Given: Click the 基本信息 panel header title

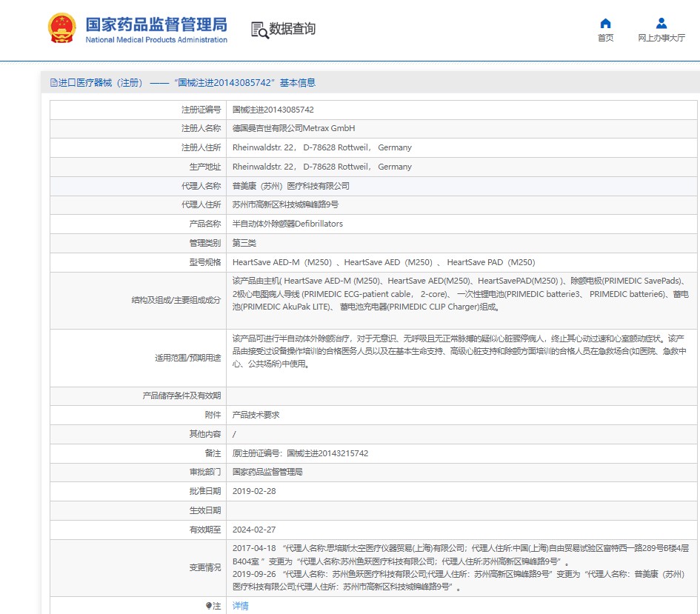Looking at the screenshot, I should coord(182,83).
